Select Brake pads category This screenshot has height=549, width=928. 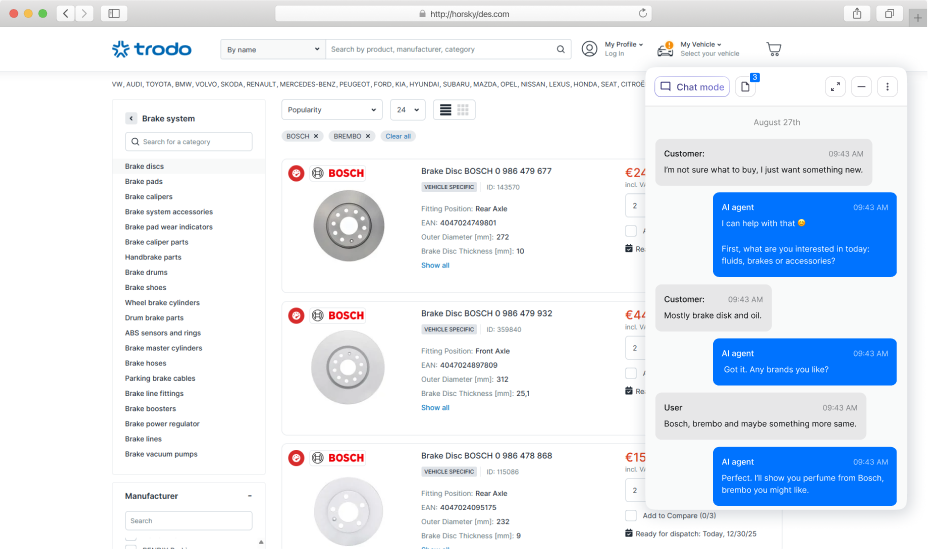tap(144, 182)
